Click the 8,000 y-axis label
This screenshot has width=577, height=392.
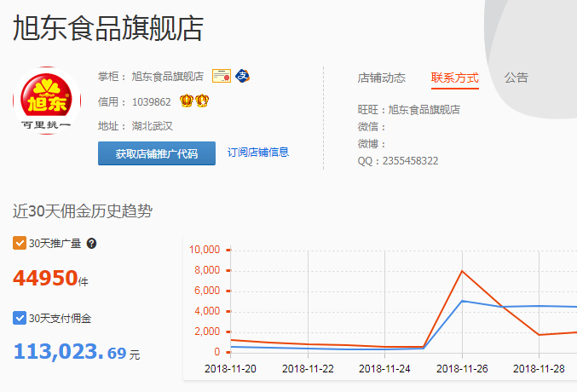coord(207,270)
